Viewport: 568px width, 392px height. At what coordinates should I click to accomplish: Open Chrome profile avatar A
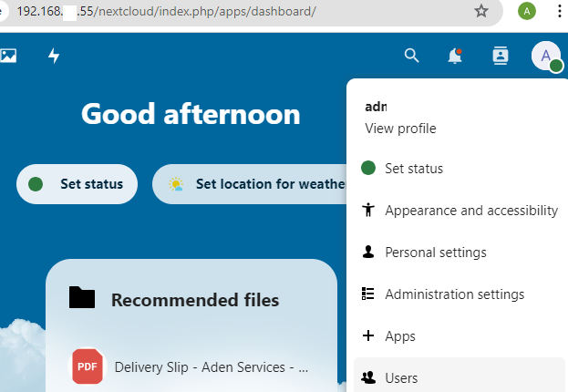(x=527, y=11)
